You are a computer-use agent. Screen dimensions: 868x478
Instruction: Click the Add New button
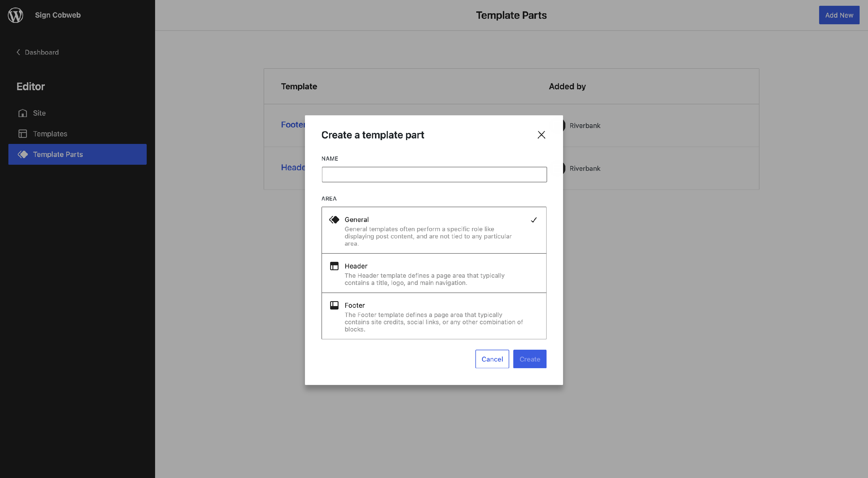click(839, 15)
